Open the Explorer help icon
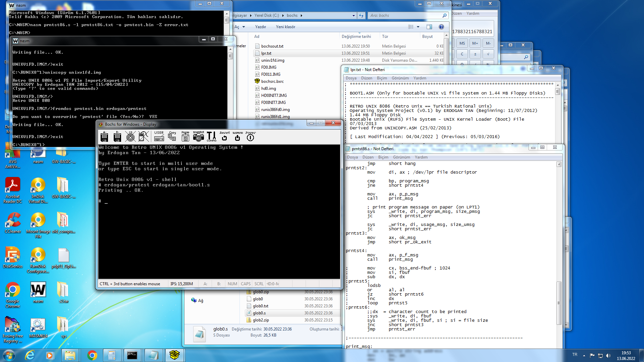Screen dimensions: 644x362 click(x=441, y=27)
